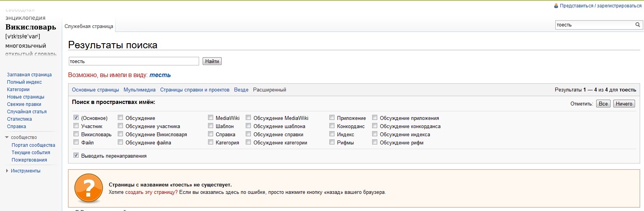This screenshot has height=211, width=644.
Task: Switch to the Мультимедиа search profile
Action: [x=139, y=90]
